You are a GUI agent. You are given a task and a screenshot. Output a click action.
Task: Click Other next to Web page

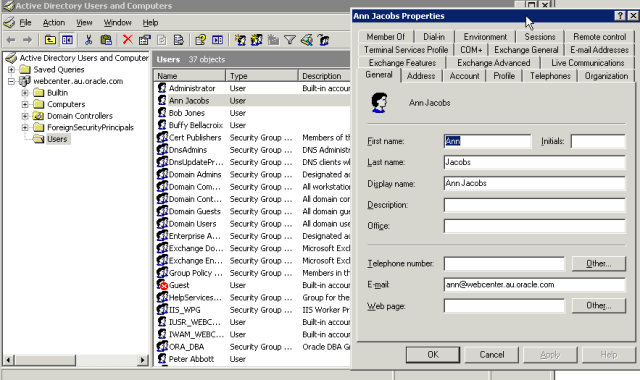click(599, 305)
